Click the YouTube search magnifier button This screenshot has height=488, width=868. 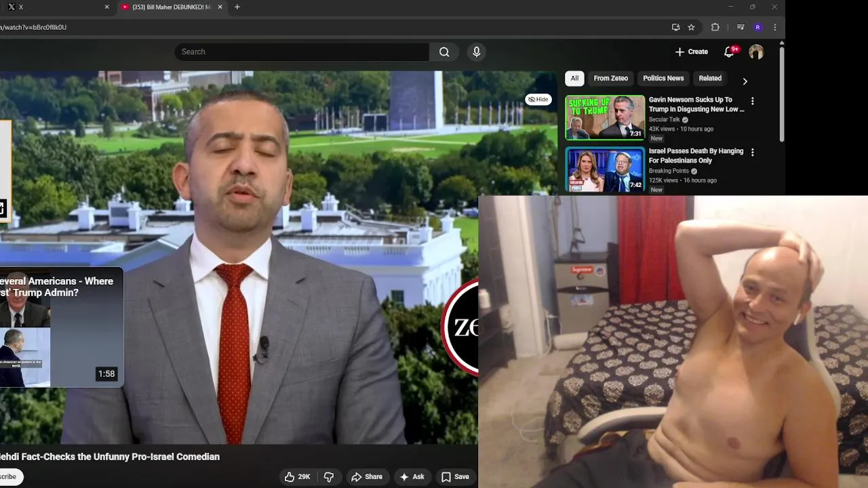444,52
